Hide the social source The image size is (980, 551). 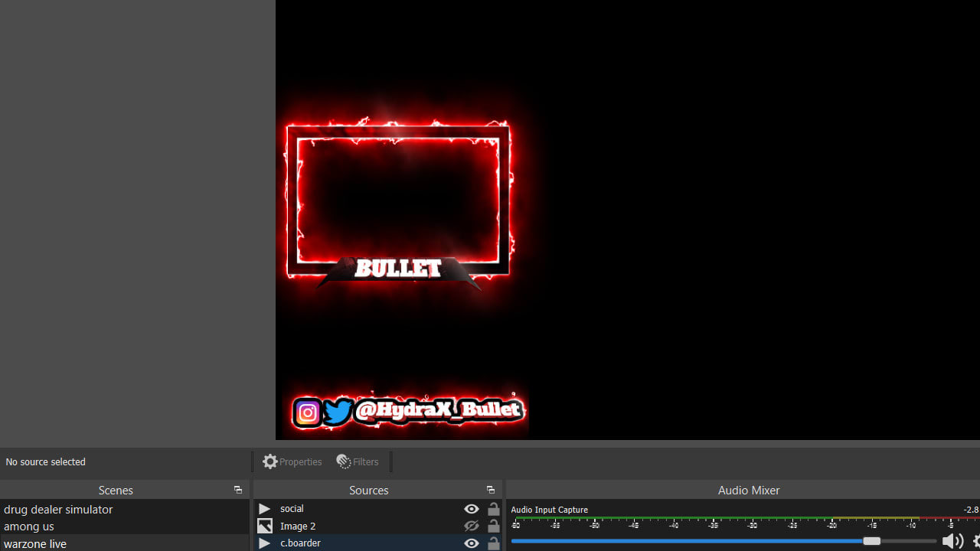point(472,509)
